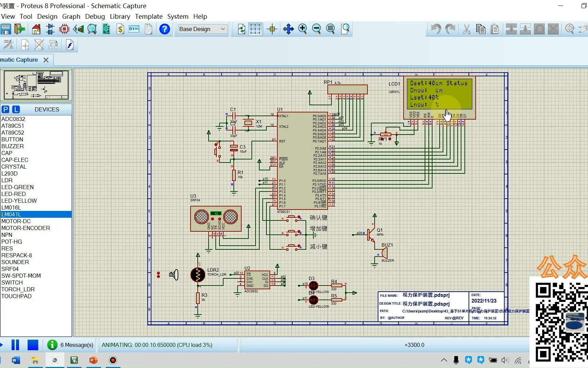Screen dimensions: 588x368
Task: Open the Base Design variant dropdown
Action: tap(202, 29)
